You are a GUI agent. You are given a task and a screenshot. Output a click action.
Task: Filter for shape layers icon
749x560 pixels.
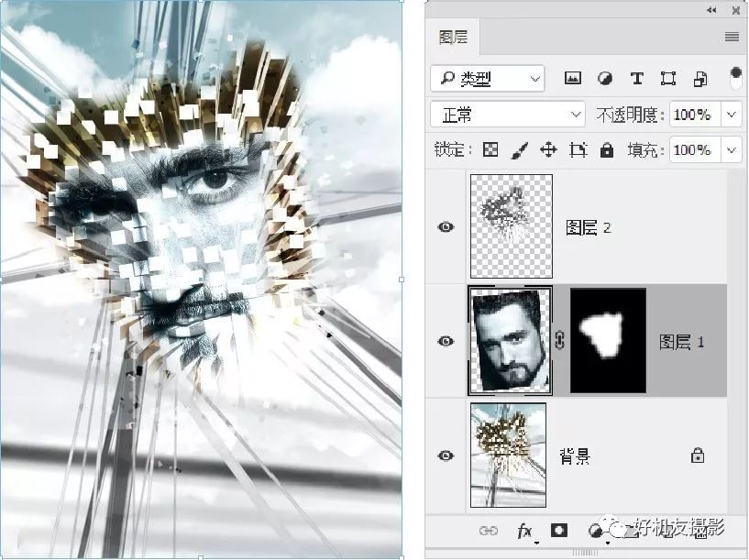(x=667, y=78)
